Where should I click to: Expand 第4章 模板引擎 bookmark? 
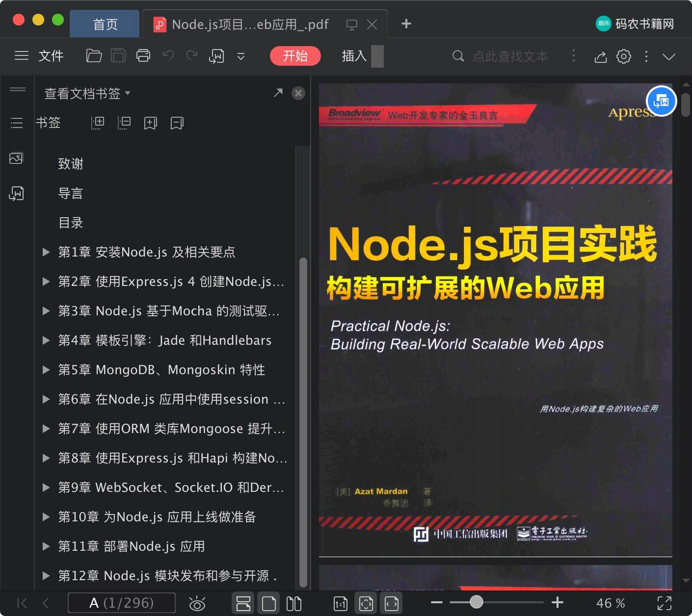pyautogui.click(x=46, y=340)
